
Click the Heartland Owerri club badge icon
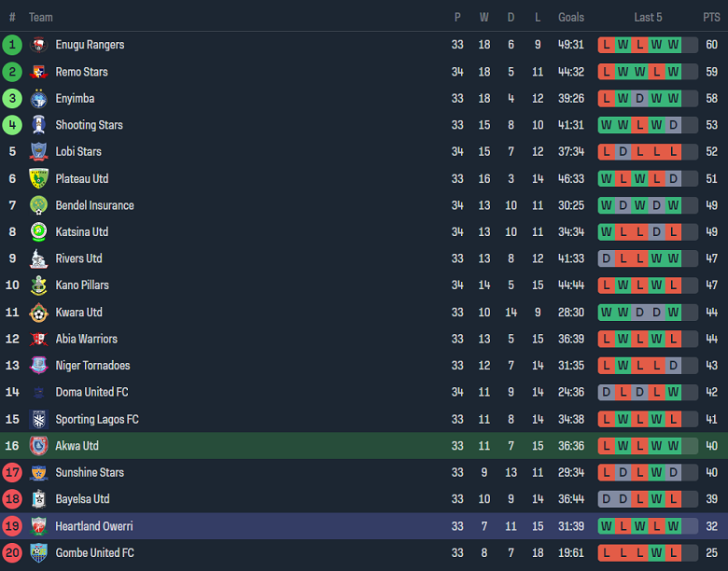(38, 526)
